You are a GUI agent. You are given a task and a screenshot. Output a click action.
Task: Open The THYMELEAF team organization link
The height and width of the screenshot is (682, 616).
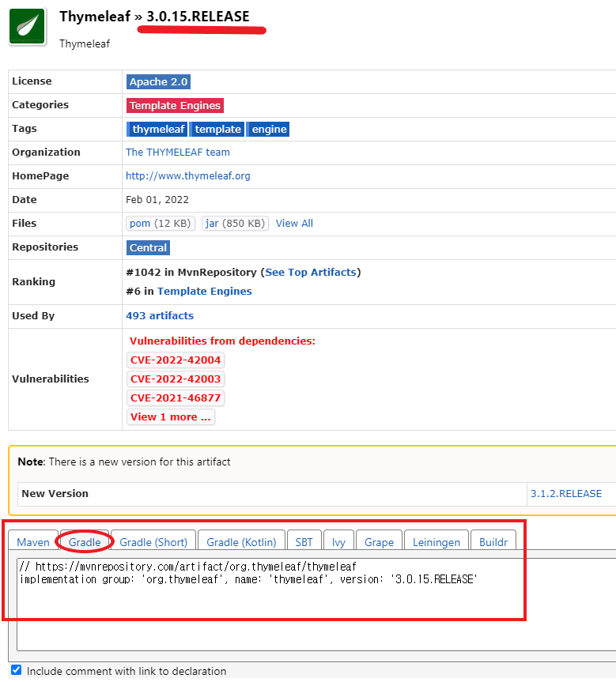point(178,153)
